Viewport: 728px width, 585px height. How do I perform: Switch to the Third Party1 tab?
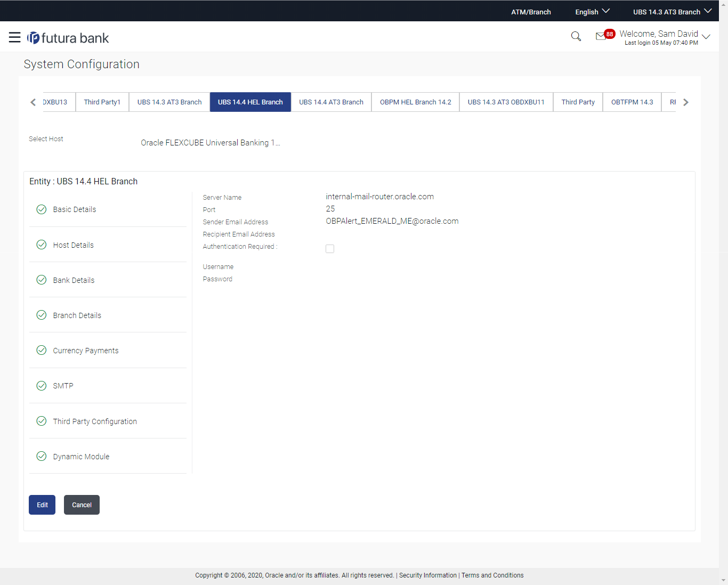[x=102, y=102]
